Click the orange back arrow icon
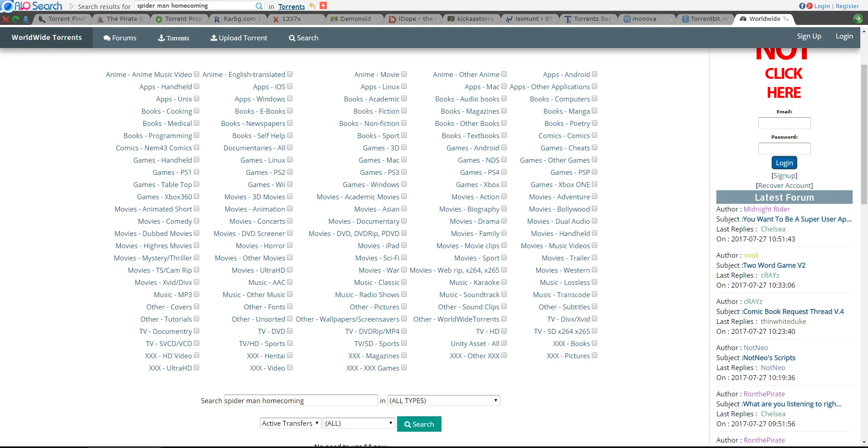 click(x=312, y=6)
